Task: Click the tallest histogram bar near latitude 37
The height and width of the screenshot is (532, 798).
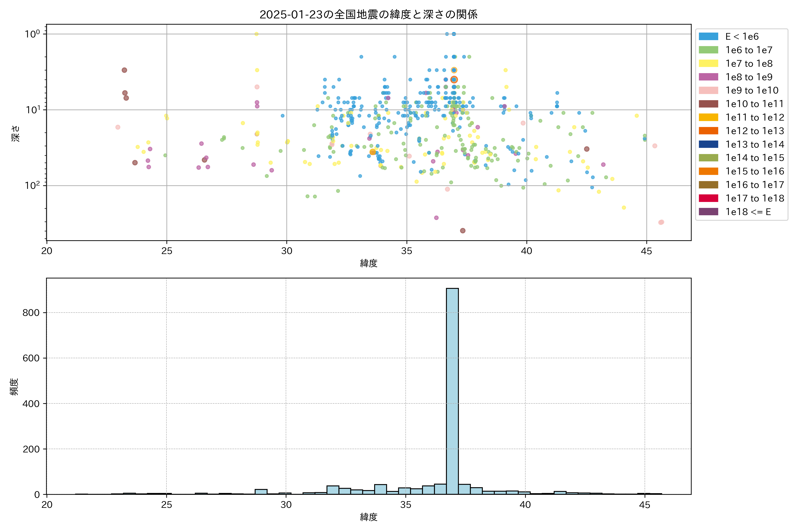Action: coord(452,390)
